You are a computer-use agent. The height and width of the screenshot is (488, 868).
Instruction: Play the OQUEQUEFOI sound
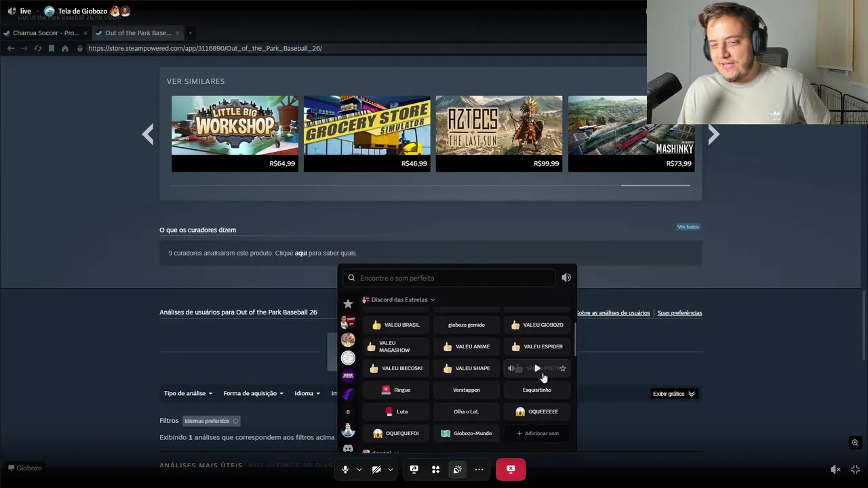(x=396, y=433)
